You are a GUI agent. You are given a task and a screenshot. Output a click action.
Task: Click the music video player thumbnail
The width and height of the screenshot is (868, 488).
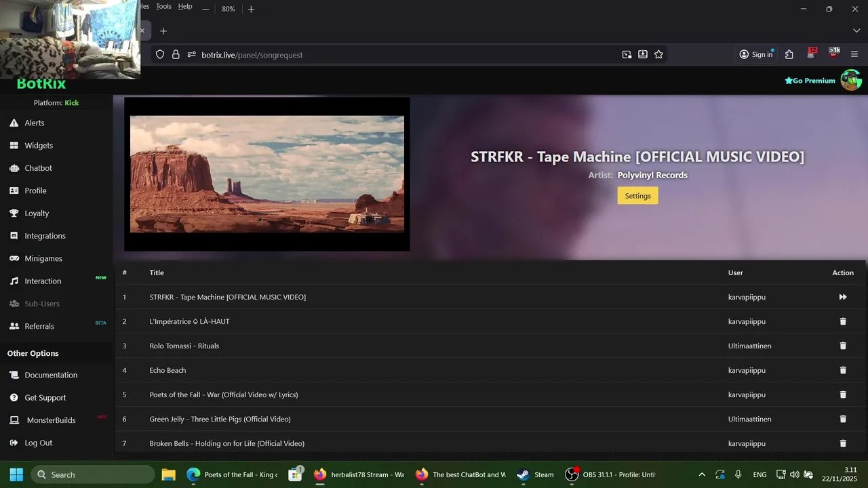point(267,174)
